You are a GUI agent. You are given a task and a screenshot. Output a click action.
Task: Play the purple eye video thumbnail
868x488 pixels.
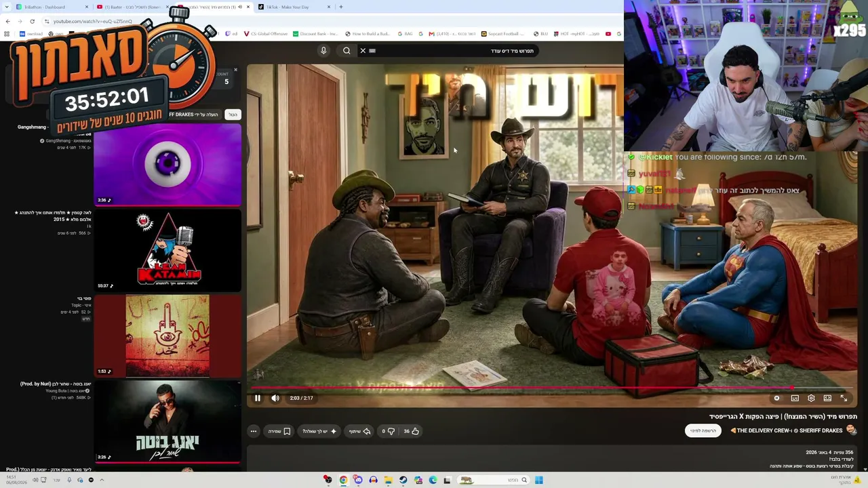click(x=167, y=164)
